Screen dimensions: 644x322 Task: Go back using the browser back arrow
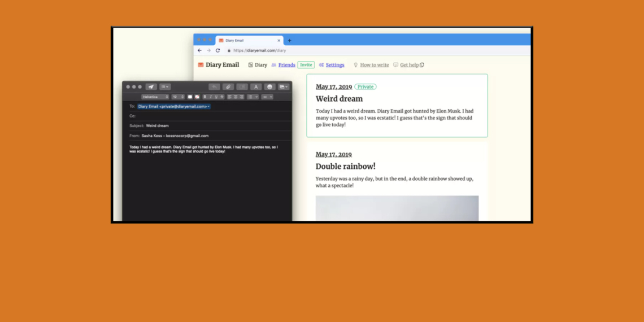(199, 50)
